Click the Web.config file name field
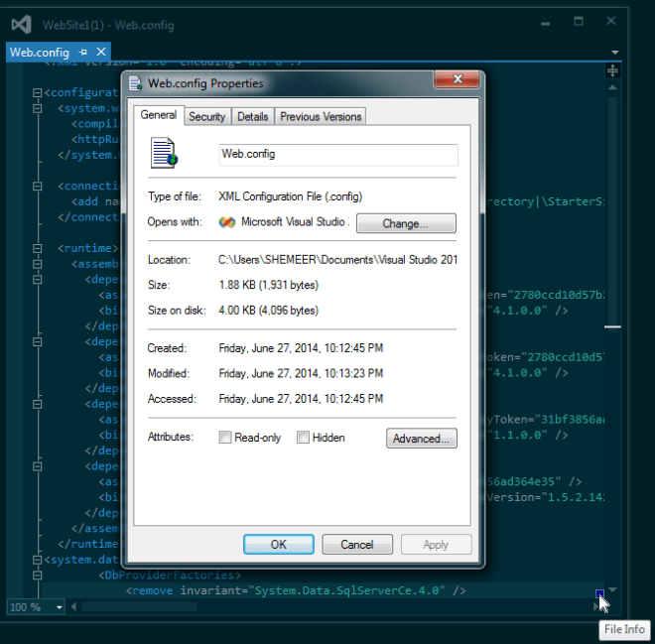 (338, 155)
